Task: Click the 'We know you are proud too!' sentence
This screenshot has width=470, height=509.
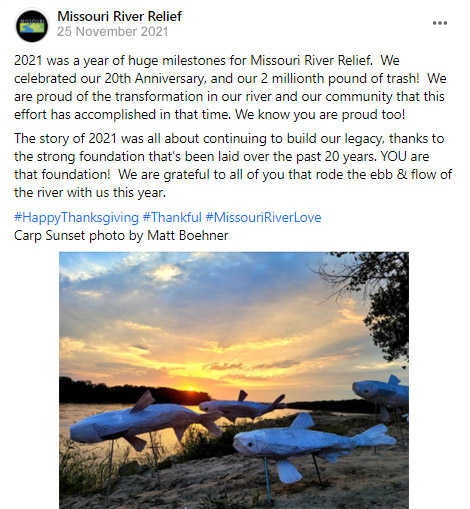Action: 320,115
